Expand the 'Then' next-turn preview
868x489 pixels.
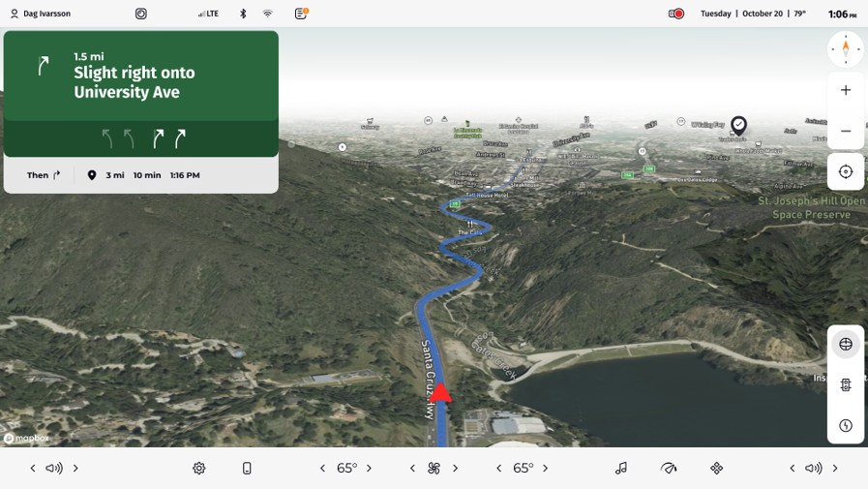(45, 175)
